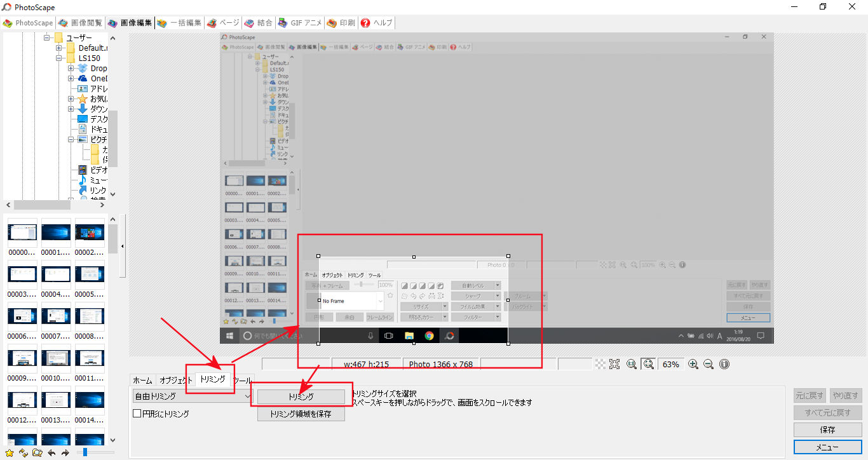Click the 元に戻す undo button
The height and width of the screenshot is (460, 868).
[810, 395]
